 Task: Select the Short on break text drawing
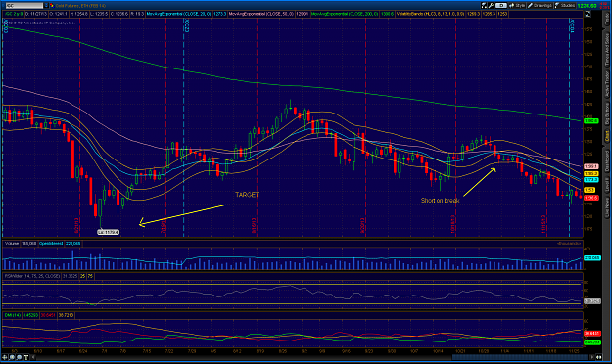(x=441, y=201)
